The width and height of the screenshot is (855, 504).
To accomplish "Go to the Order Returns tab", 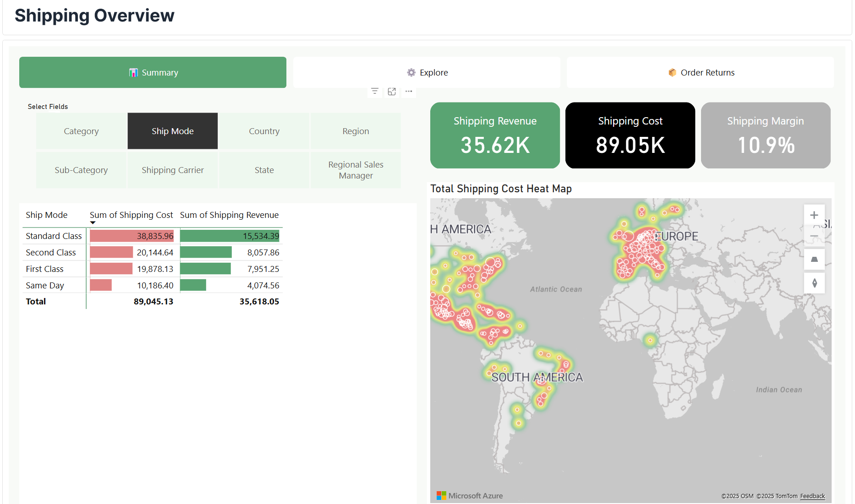I will coord(700,72).
